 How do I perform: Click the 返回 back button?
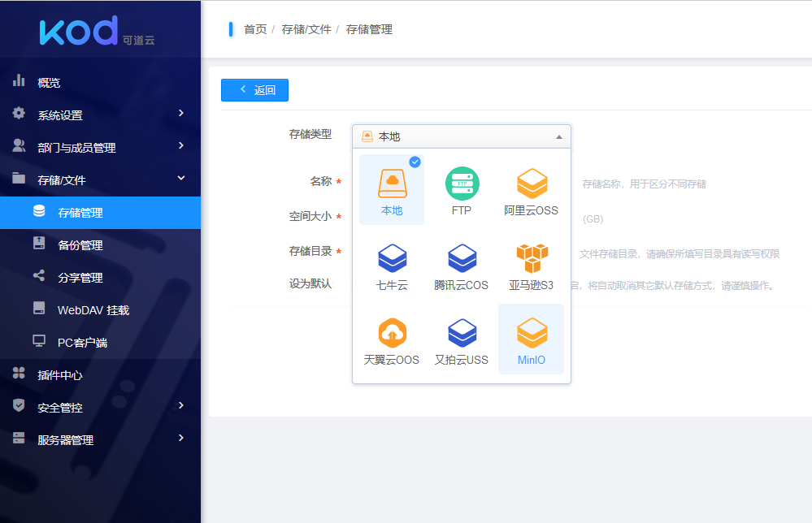click(x=254, y=90)
